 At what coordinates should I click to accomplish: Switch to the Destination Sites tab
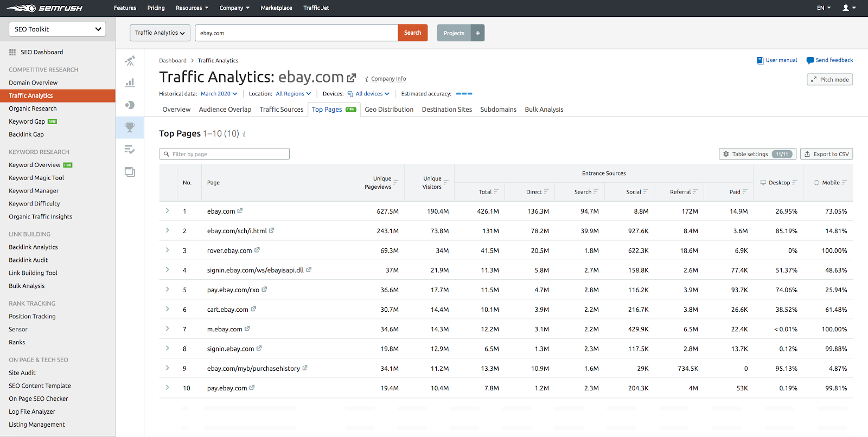(447, 110)
